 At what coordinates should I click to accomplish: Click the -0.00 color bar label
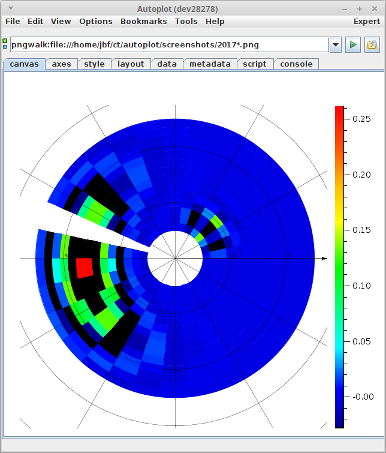pyautogui.click(x=363, y=397)
